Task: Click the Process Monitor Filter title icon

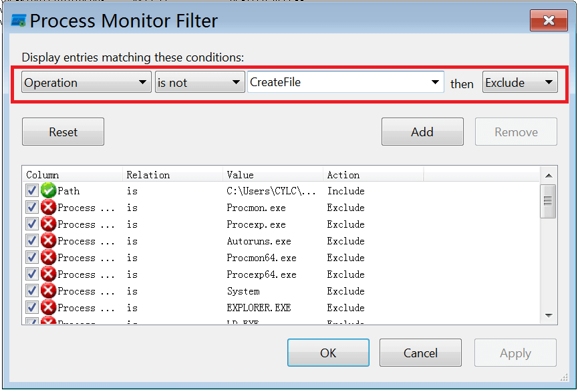Action: [18, 21]
